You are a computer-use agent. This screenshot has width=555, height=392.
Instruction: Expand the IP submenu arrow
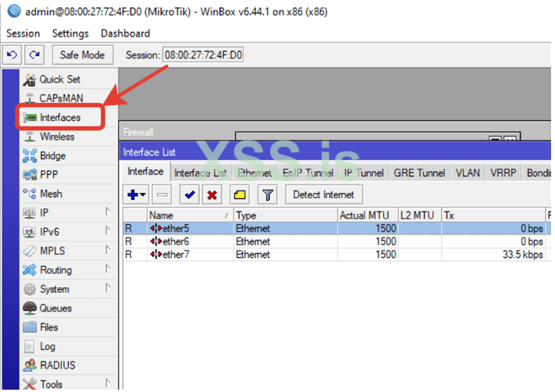tap(108, 212)
